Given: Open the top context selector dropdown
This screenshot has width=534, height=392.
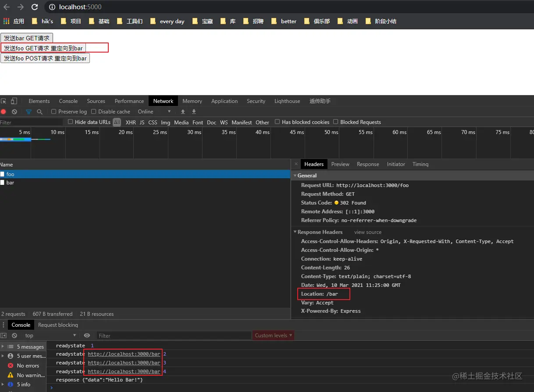Looking at the screenshot, I should [x=50, y=335].
